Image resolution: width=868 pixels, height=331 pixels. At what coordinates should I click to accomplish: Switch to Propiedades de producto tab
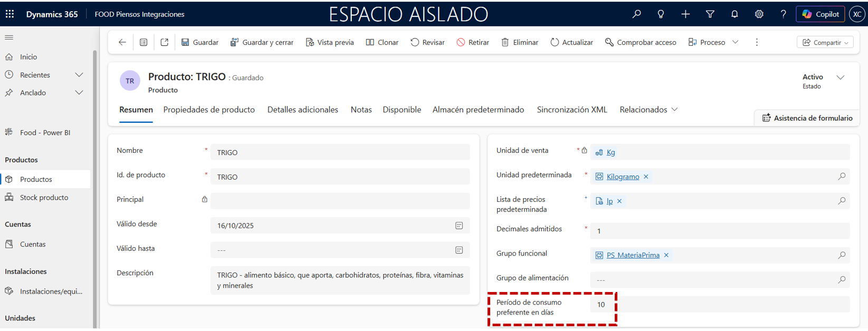(x=209, y=110)
